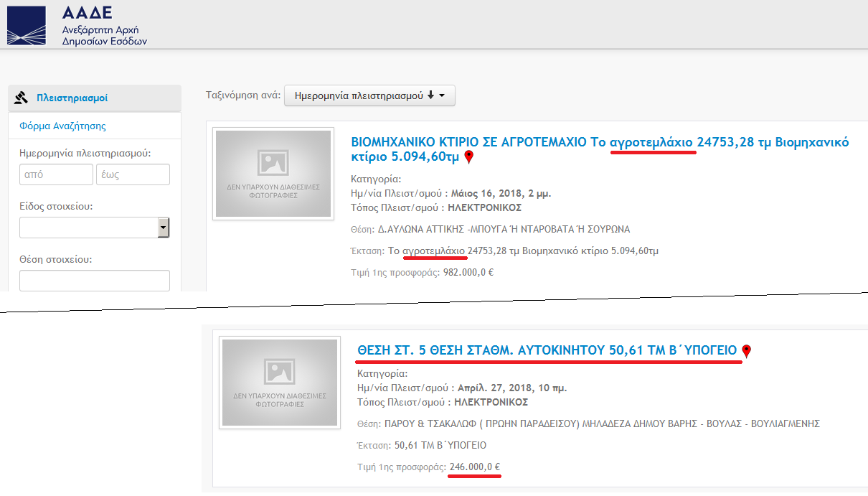Click the 982.000,0 € first offer price

click(468, 272)
